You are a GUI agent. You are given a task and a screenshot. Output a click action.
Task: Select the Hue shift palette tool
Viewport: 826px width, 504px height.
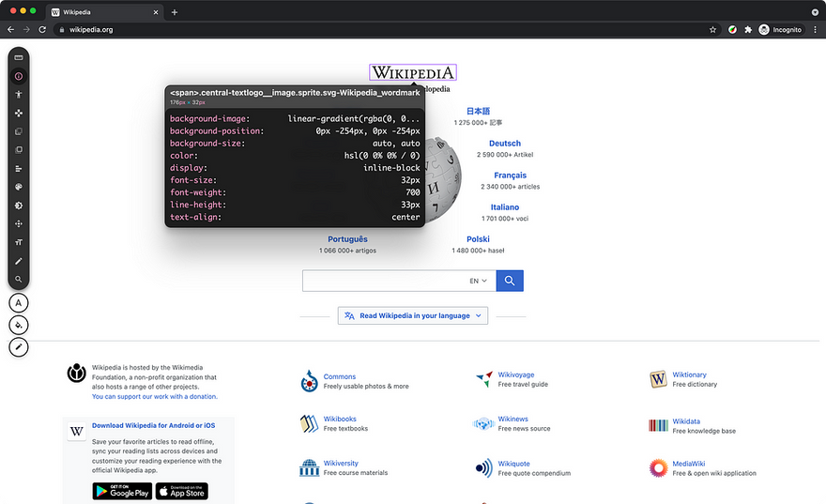click(19, 187)
